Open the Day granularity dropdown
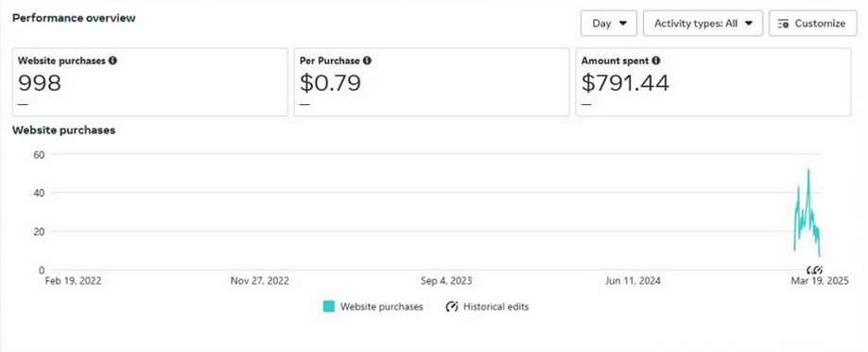 click(x=608, y=24)
